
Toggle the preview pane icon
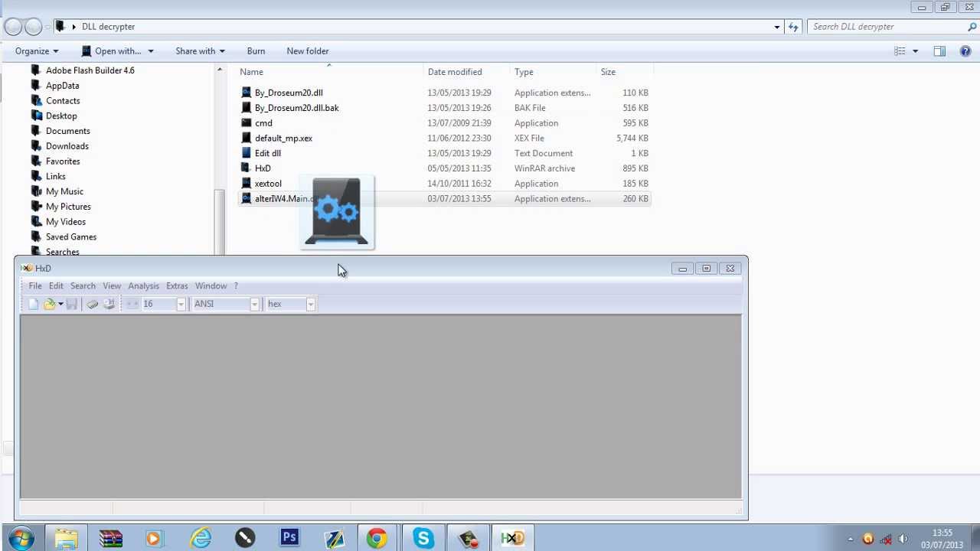pyautogui.click(x=939, y=51)
